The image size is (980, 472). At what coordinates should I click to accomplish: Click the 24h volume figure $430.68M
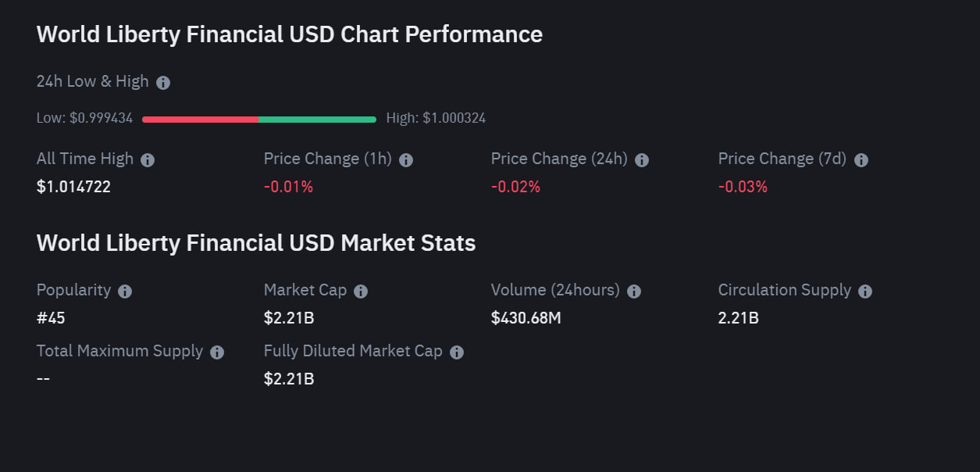coord(526,318)
